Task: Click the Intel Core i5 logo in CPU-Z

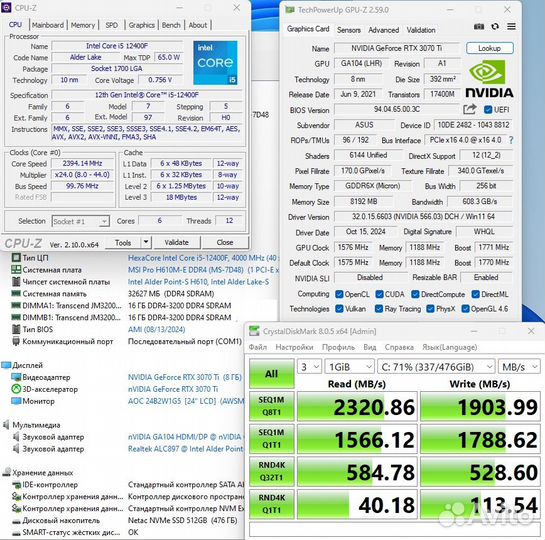Action: click(215, 63)
